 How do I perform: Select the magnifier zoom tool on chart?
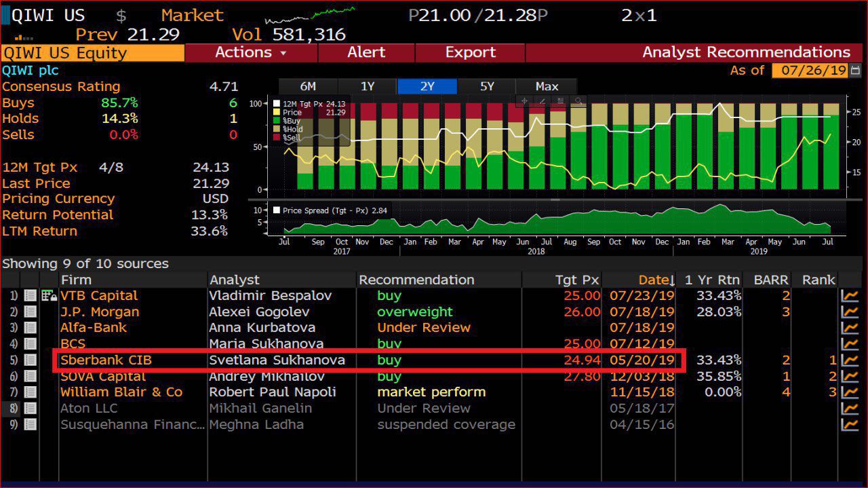[578, 101]
